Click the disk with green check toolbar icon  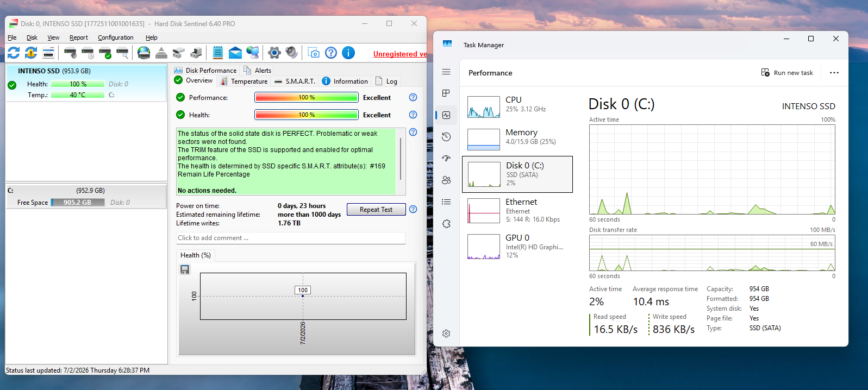point(105,53)
